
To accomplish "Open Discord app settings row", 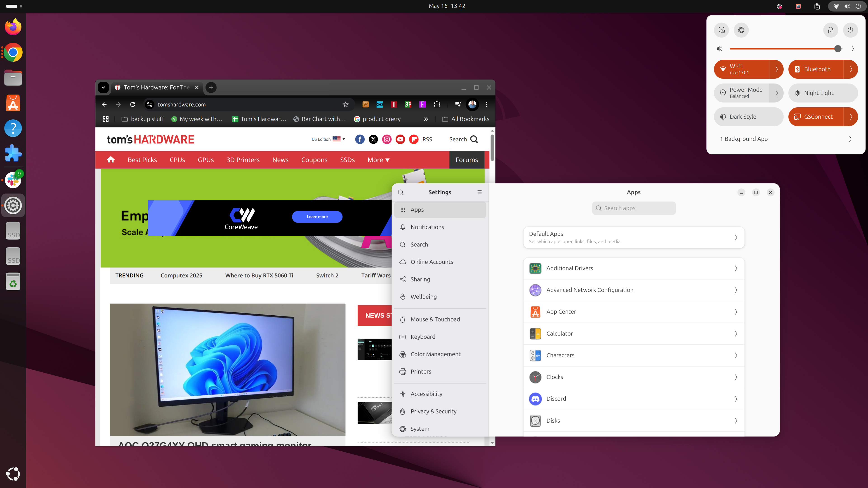I will 633,399.
